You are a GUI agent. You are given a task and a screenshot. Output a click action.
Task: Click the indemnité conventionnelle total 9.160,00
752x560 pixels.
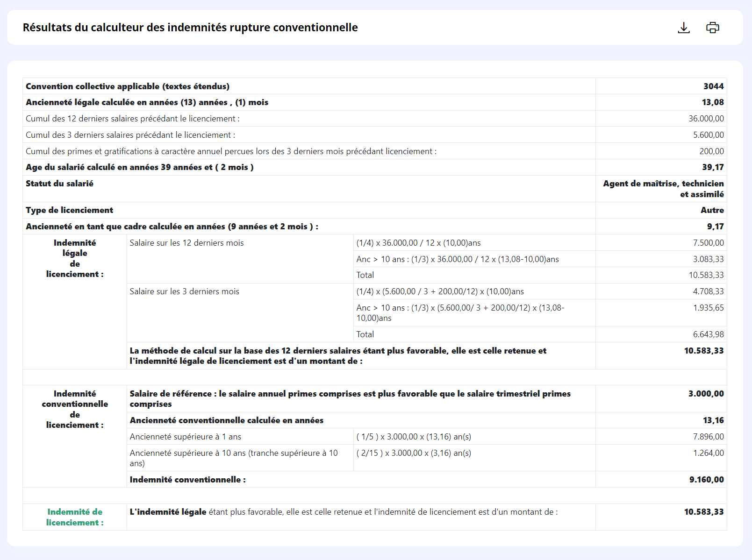coord(706,480)
